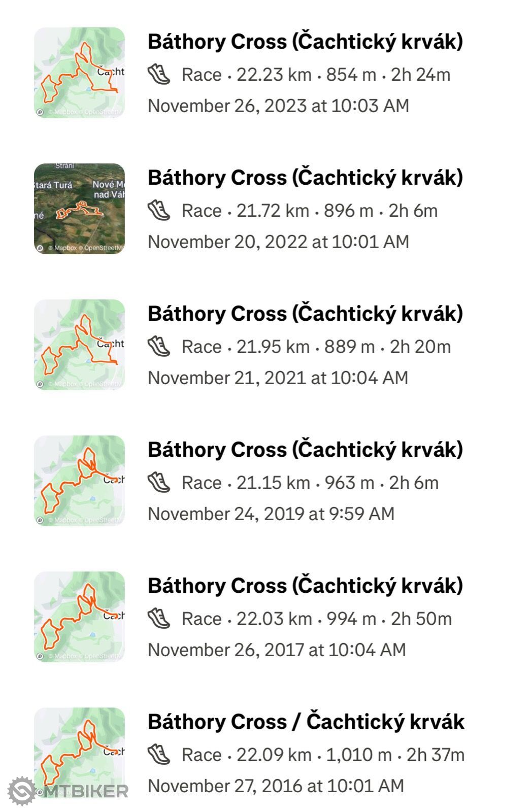Open the November 26, 2023 route map thumbnail
The height and width of the screenshot is (812, 532).
pyautogui.click(x=79, y=73)
